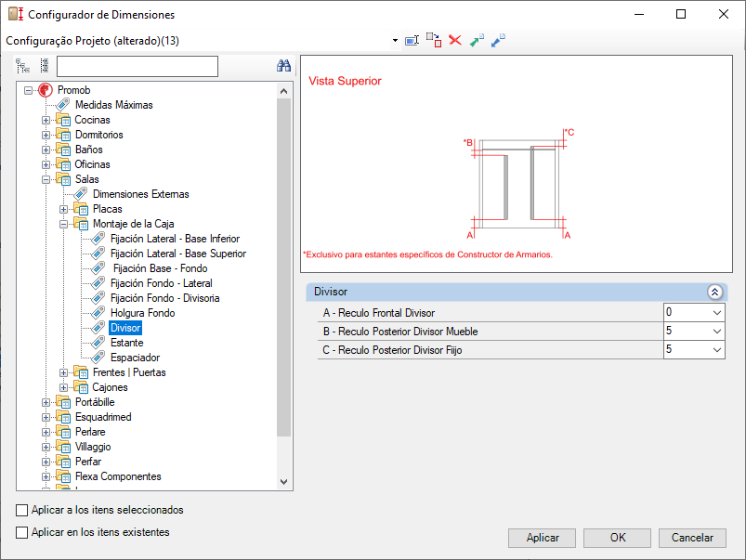Click the duplicate configuration icon
The height and width of the screenshot is (560, 746).
pos(434,40)
